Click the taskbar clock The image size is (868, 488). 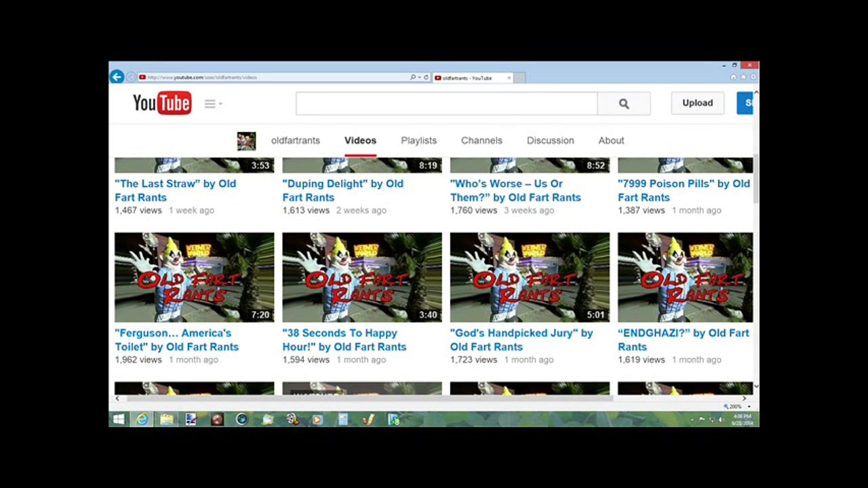[743, 420]
